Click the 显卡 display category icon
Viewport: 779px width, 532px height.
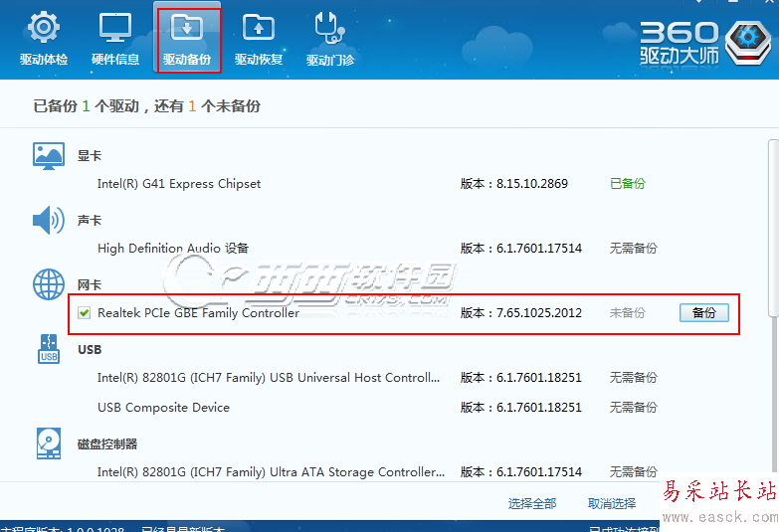[49, 156]
